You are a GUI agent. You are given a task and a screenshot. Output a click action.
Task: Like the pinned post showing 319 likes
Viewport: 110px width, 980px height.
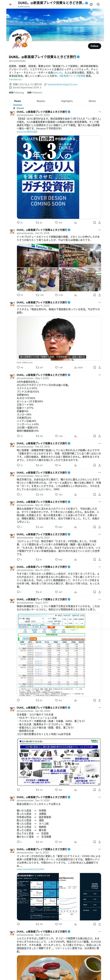[57, 223]
